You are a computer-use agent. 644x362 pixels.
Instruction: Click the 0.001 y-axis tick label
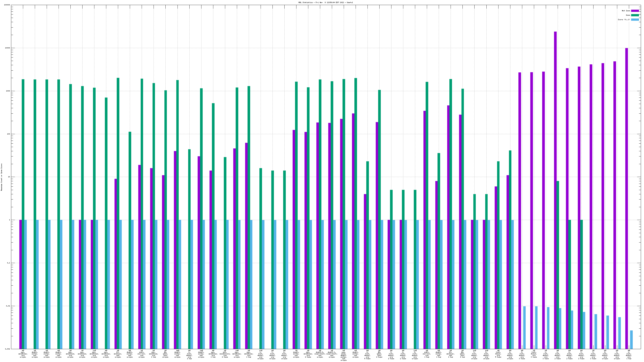(x=8, y=349)
